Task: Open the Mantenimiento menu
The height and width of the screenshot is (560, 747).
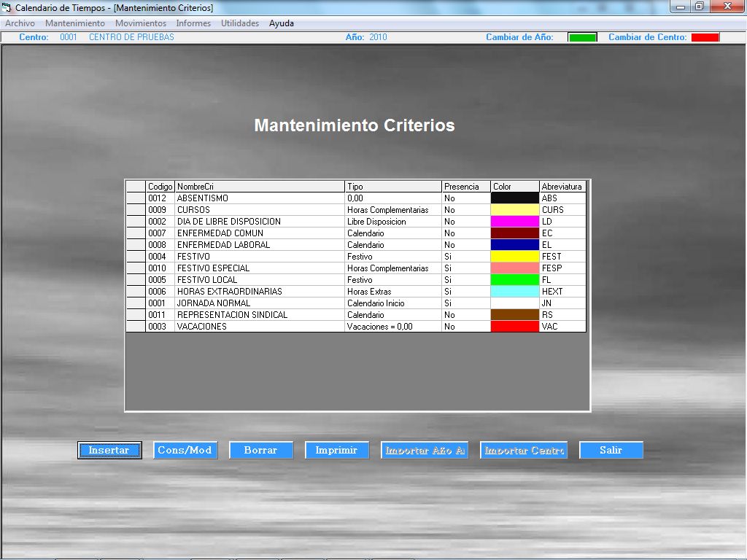Action: 75,23
